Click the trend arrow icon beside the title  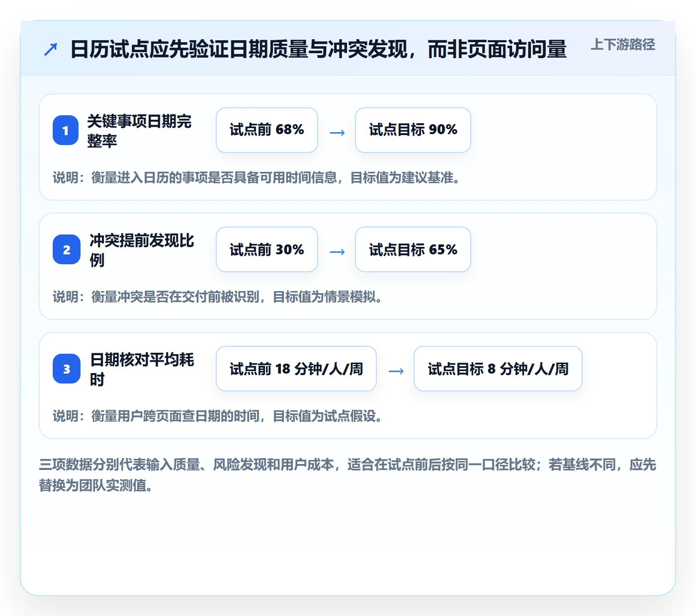(x=51, y=49)
